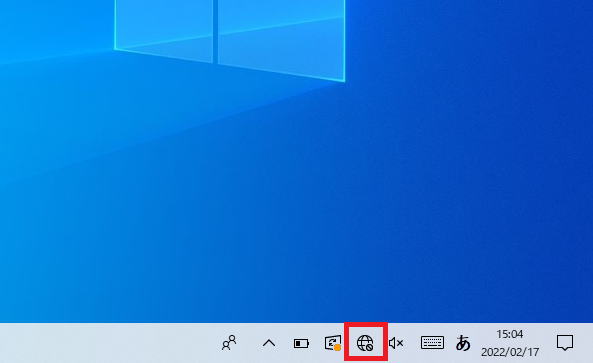Expand the hidden icons chevron in tray
The width and height of the screenshot is (593, 363).
tap(269, 343)
